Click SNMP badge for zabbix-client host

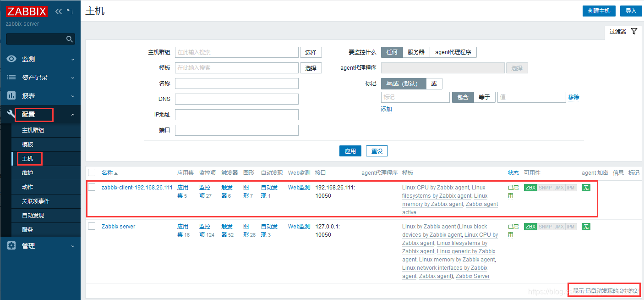(x=545, y=188)
